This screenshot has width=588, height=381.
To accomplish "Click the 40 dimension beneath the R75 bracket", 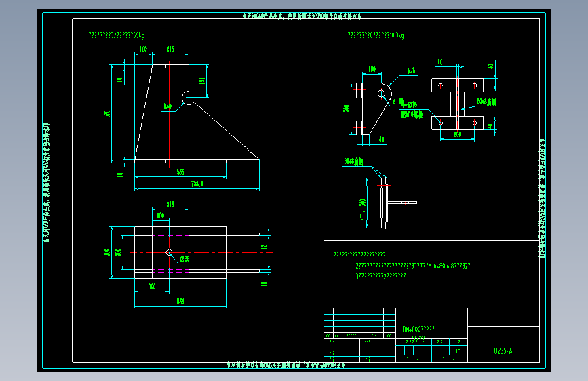I will click(x=381, y=140).
